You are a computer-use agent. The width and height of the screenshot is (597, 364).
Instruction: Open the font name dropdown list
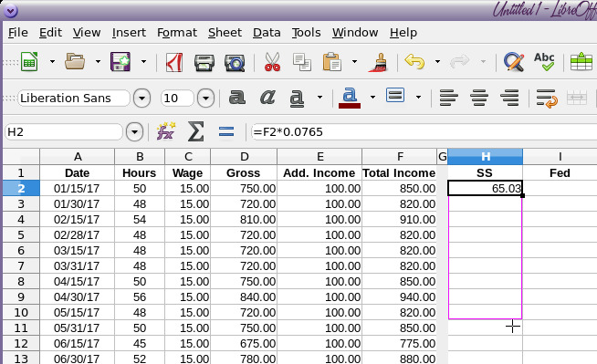[141, 99]
